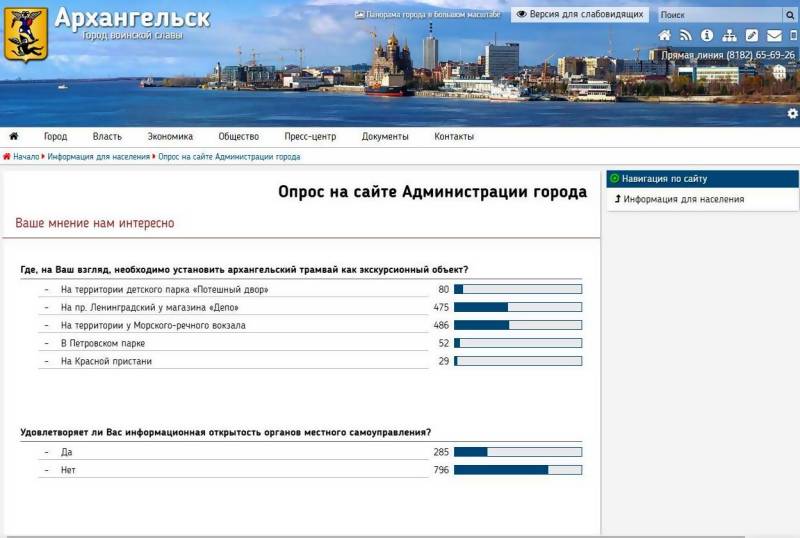Click the home icon in the header
This screenshot has width=800, height=538.
tap(664, 35)
